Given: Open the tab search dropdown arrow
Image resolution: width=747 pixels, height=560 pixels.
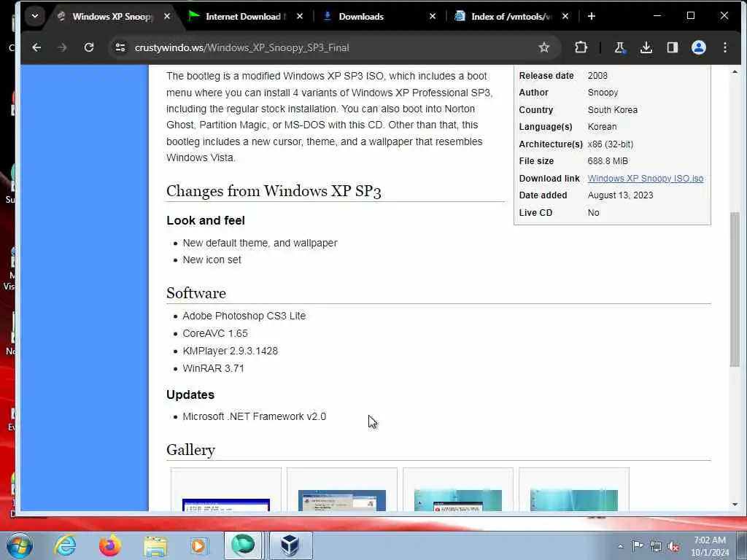Looking at the screenshot, I should point(35,16).
